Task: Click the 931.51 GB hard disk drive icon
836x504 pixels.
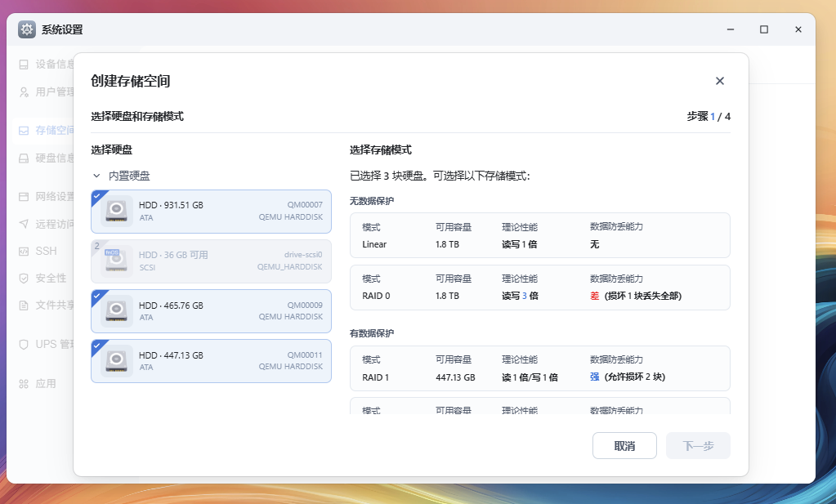Action: [x=117, y=211]
